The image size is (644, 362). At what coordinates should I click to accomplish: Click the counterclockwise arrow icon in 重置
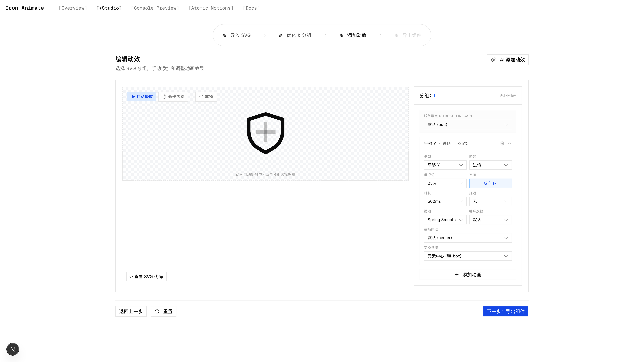pyautogui.click(x=157, y=311)
